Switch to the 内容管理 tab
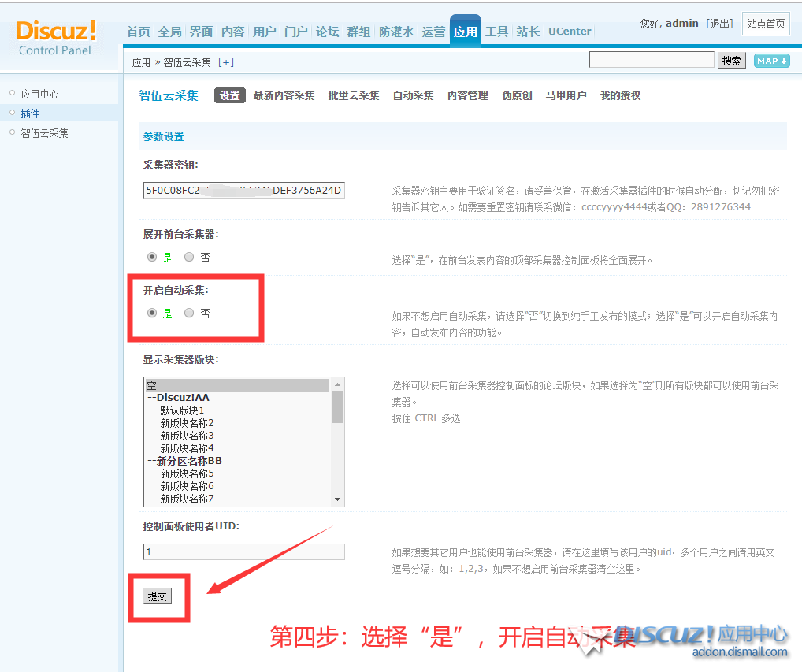Screen dimensions: 802x672 468,95
